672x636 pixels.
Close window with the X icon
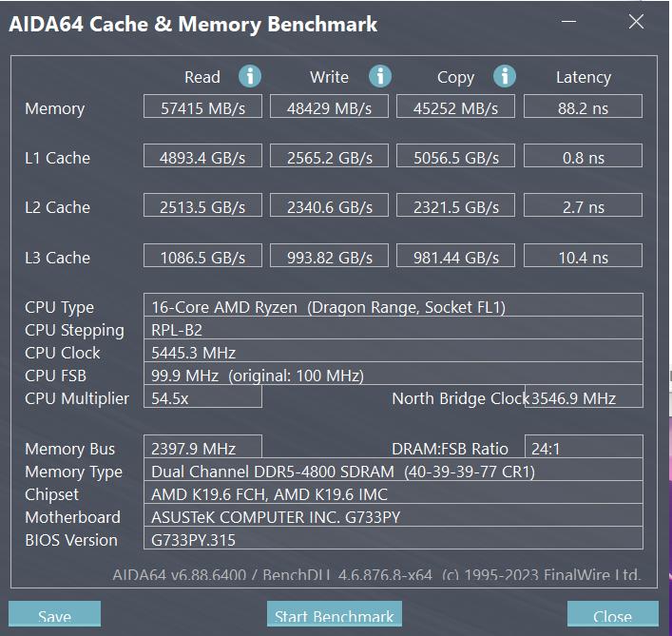tap(636, 21)
